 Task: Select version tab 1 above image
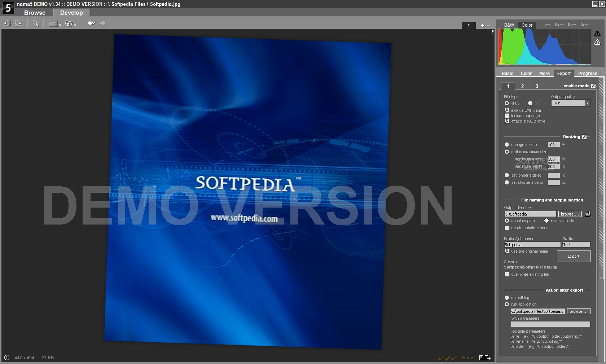tap(469, 26)
